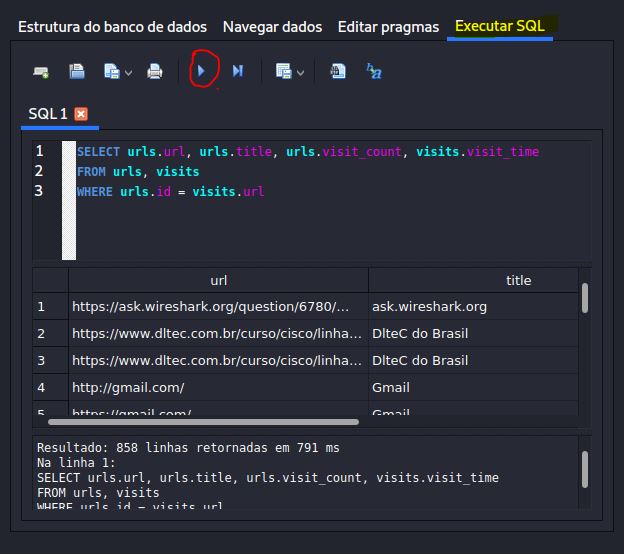Execute the current line only
This screenshot has width=624, height=554.
(x=238, y=71)
